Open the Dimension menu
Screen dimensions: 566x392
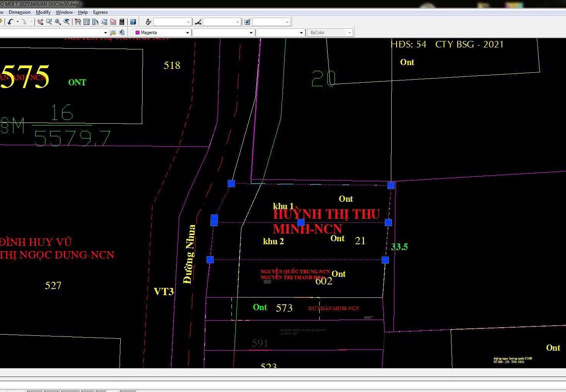tap(20, 12)
